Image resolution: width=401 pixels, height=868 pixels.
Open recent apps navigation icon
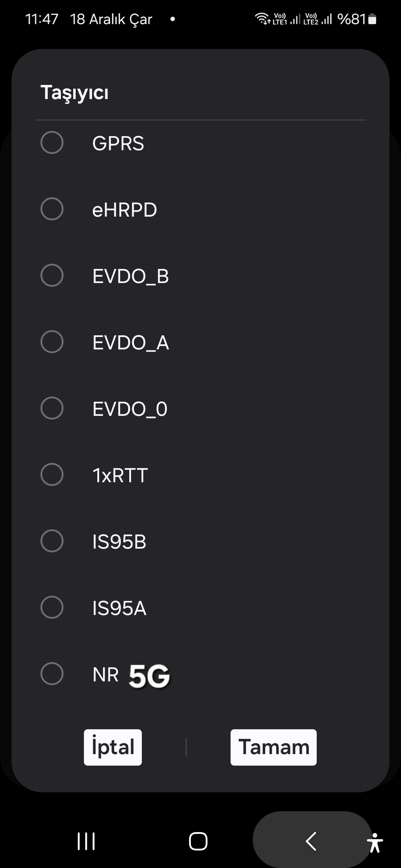coord(86,841)
